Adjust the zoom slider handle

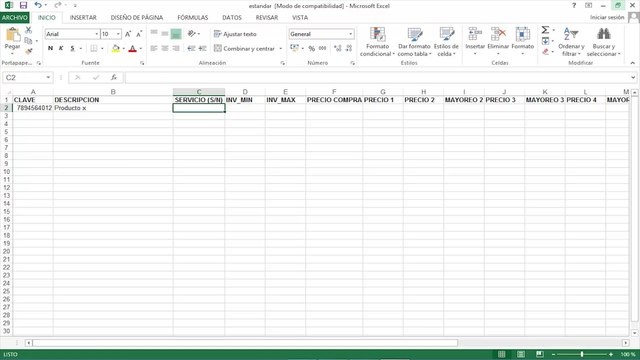[x=582, y=354]
